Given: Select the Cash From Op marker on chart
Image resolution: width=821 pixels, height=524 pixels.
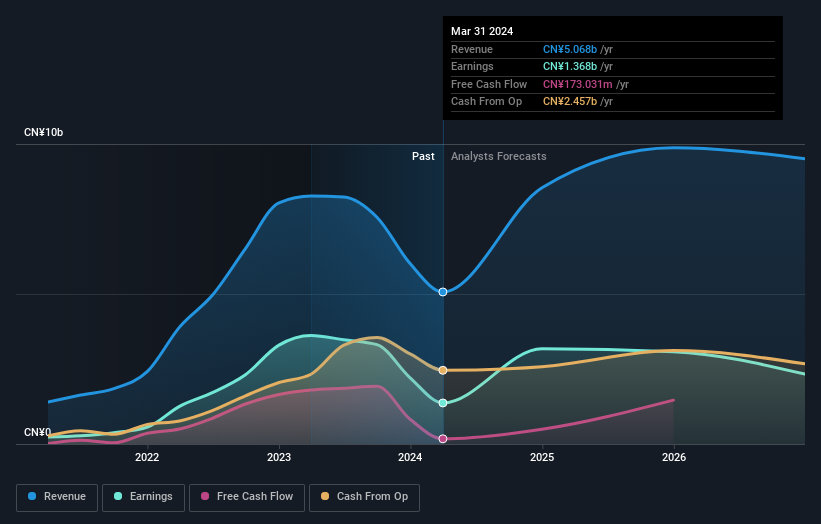Looking at the screenshot, I should coord(443,370).
